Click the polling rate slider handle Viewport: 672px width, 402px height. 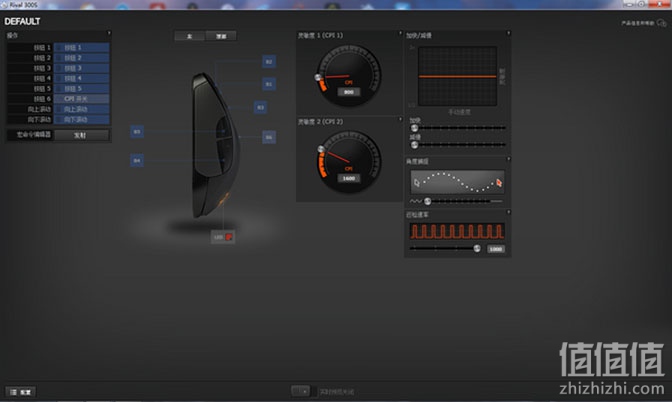(x=477, y=249)
